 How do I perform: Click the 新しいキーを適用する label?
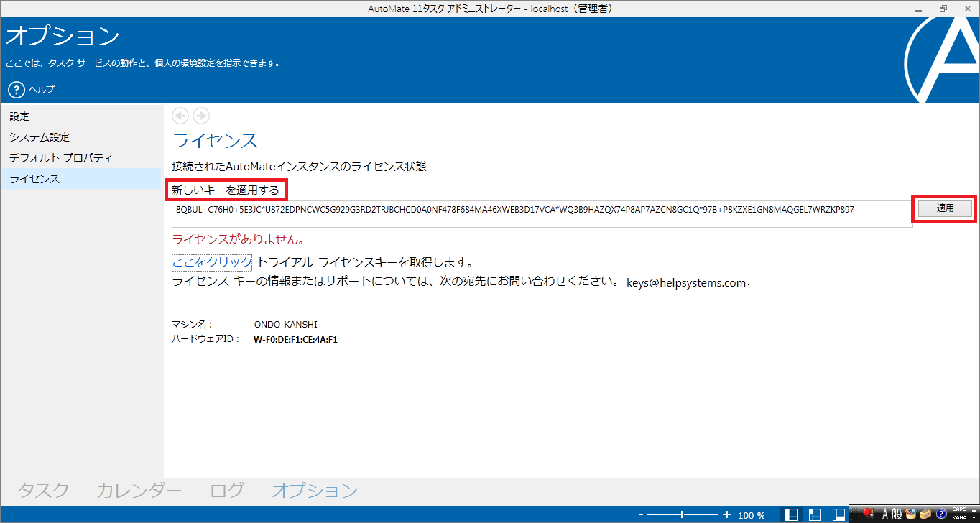(226, 190)
